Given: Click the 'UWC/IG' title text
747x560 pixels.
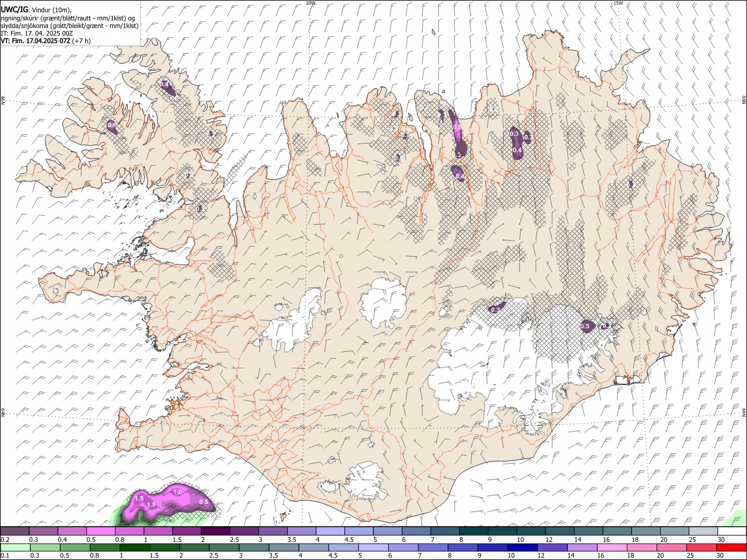Looking at the screenshot, I should pyautogui.click(x=15, y=9).
